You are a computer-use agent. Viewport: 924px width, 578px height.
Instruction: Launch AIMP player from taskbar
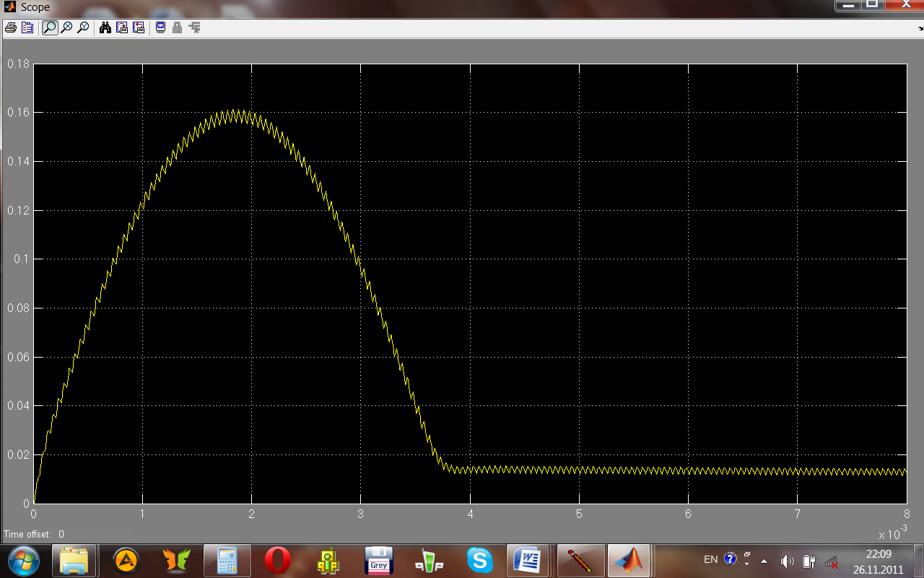pyautogui.click(x=126, y=561)
